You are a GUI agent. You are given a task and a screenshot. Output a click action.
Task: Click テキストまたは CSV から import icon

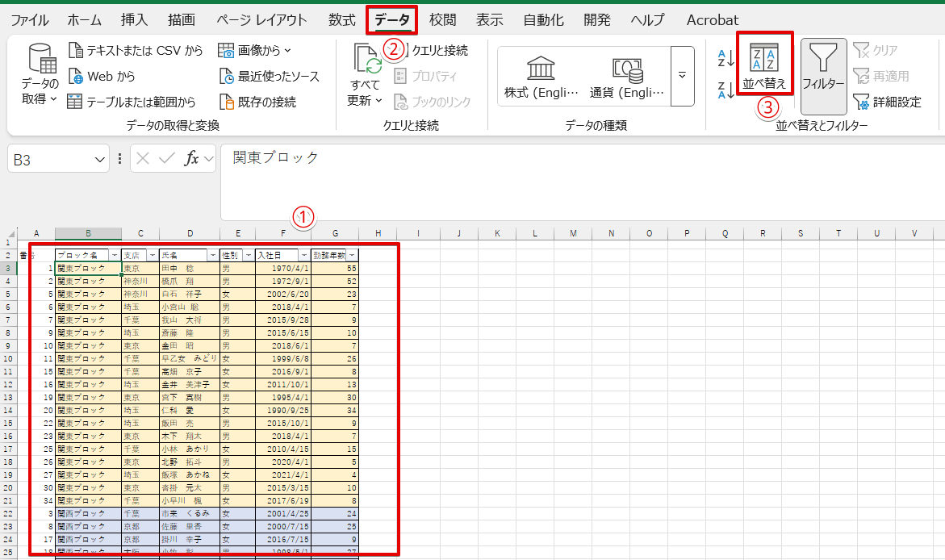pyautogui.click(x=75, y=50)
